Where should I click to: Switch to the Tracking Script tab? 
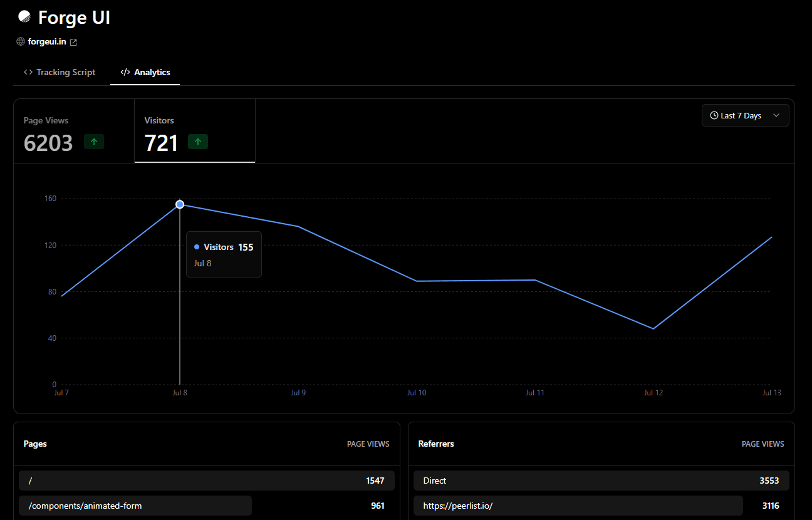(60, 72)
